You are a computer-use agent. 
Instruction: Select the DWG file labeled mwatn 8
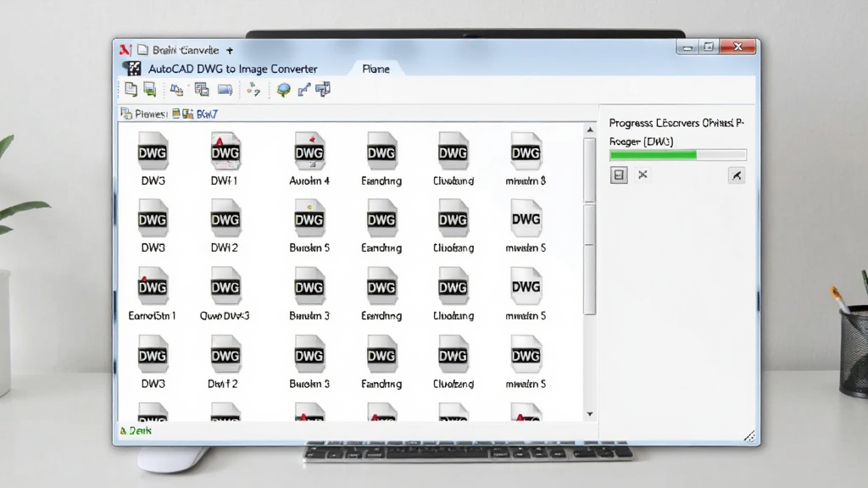click(526, 158)
